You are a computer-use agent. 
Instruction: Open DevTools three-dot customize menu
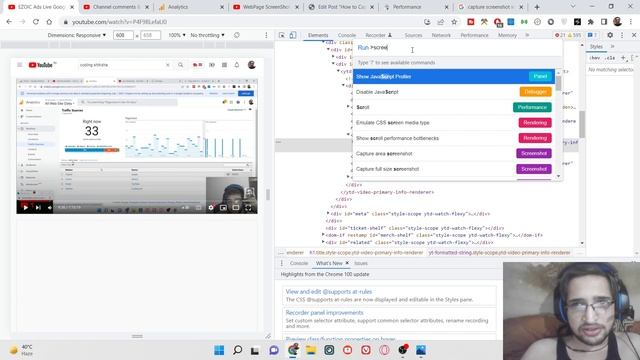(622, 36)
